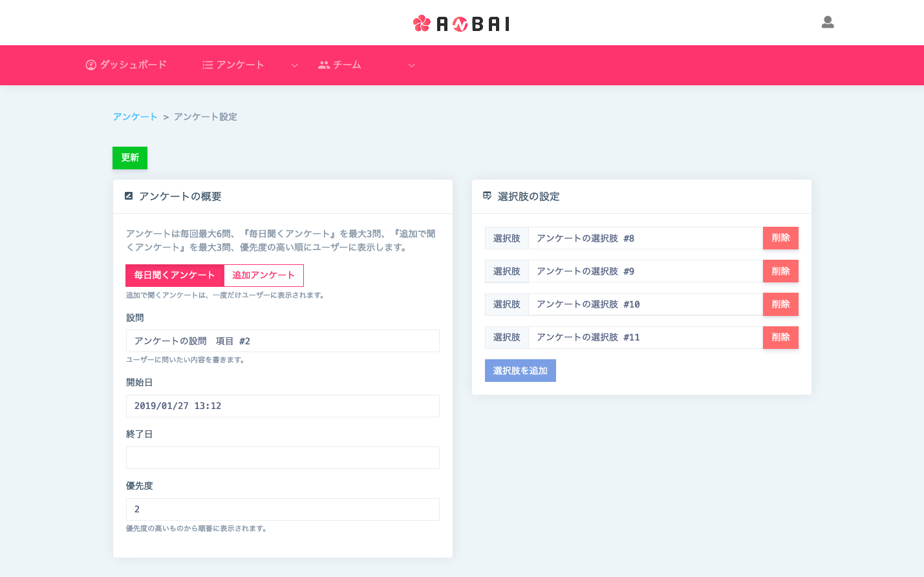Click the アンケート list icon in navigation
924x577 pixels.
pos(208,65)
